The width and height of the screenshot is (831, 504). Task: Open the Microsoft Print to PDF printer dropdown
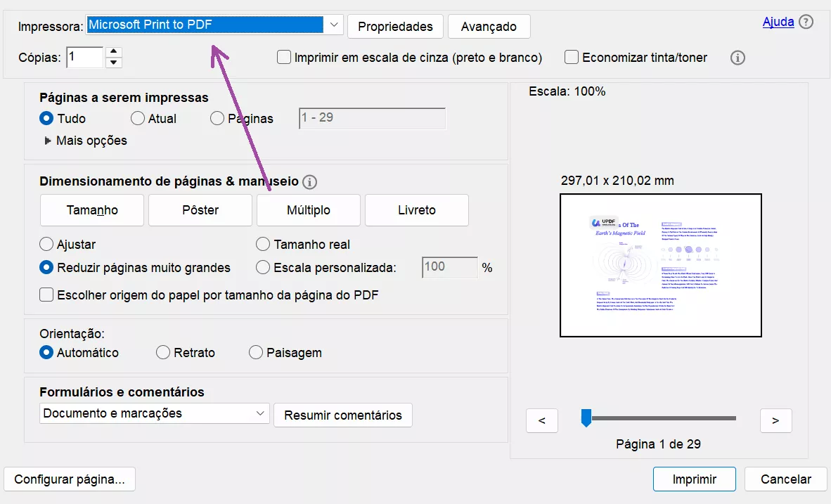(x=333, y=24)
